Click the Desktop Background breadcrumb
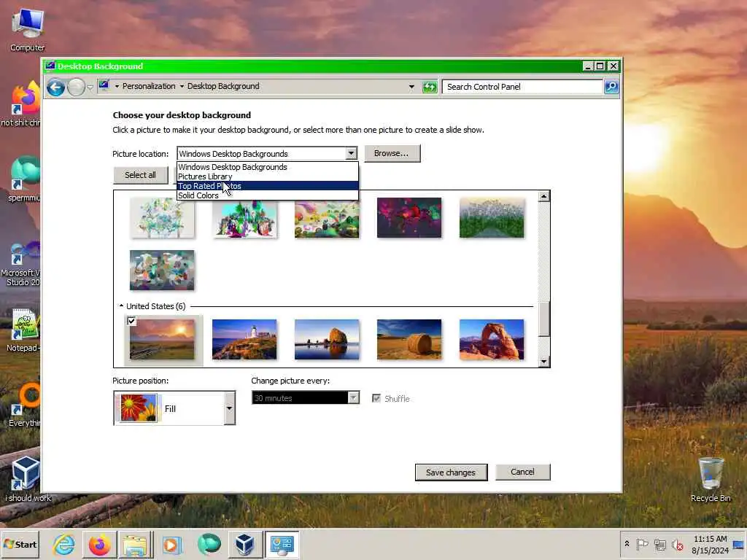 pos(223,86)
